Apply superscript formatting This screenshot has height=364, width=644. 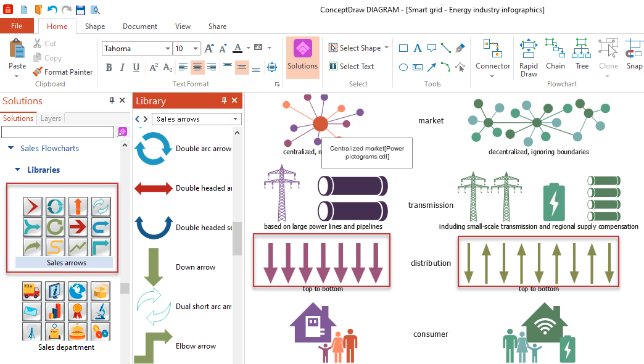pyautogui.click(x=154, y=67)
